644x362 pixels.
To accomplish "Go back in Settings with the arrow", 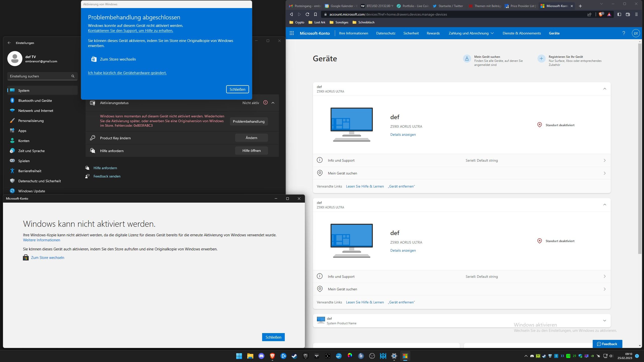I will (9, 43).
